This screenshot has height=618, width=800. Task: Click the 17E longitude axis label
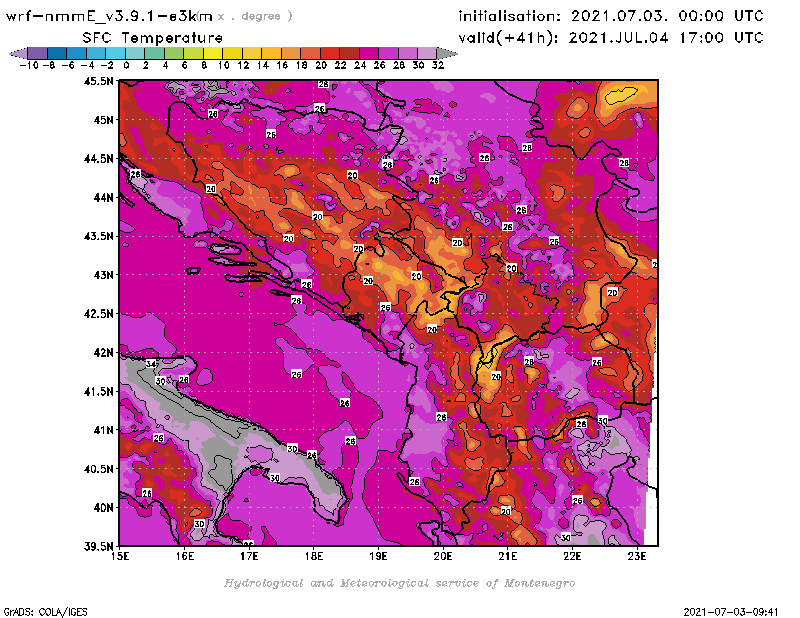pos(249,556)
